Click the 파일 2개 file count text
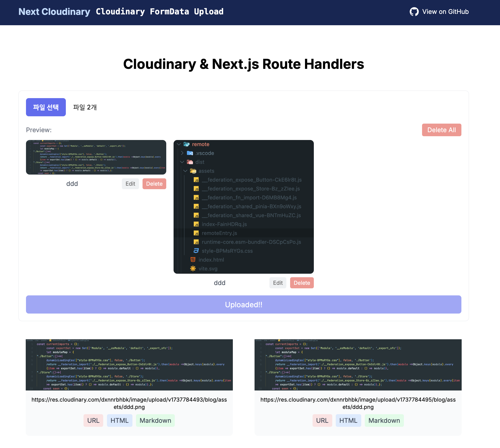 click(x=85, y=107)
